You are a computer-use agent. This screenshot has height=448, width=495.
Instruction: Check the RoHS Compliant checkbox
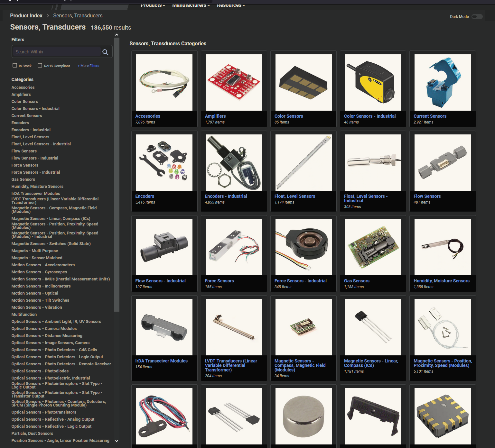pyautogui.click(x=40, y=65)
